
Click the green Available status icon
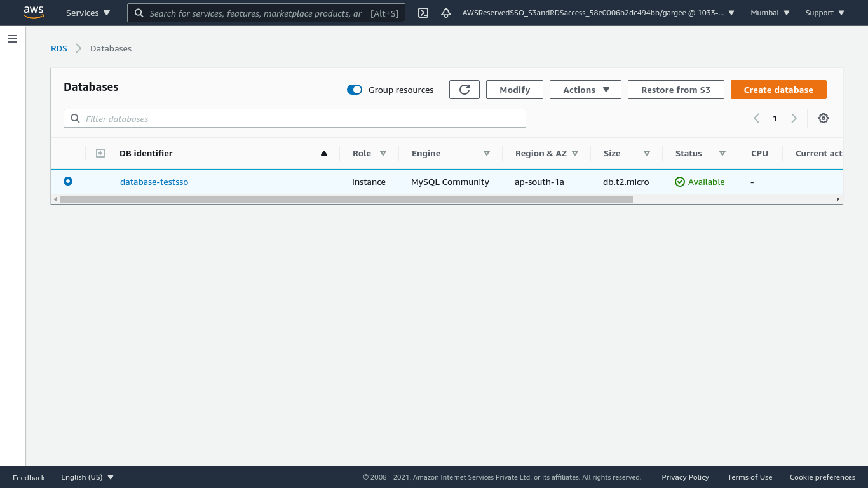pyautogui.click(x=680, y=182)
